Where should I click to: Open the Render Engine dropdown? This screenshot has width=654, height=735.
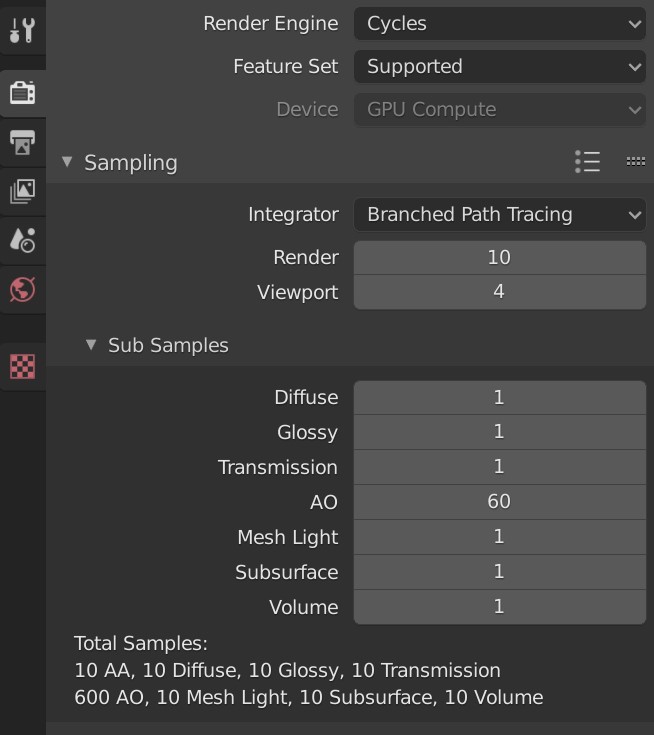pyautogui.click(x=499, y=23)
